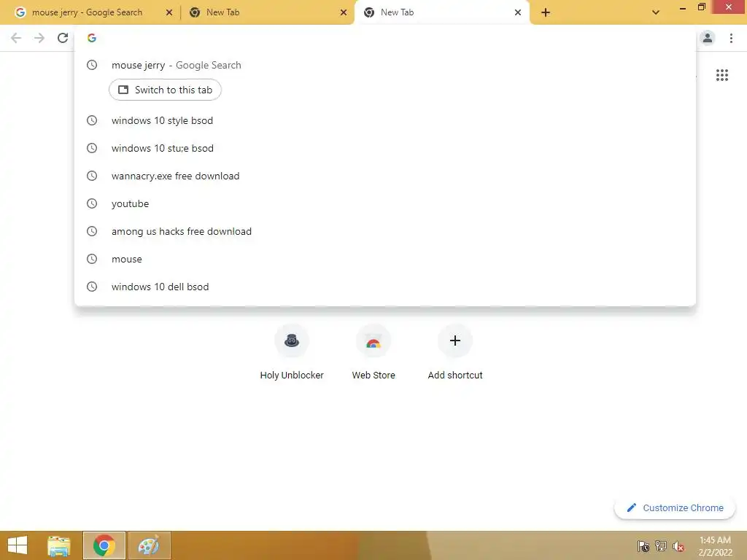Screen dimensions: 747x560
Task: Open the Google apps grid
Action: point(722,75)
